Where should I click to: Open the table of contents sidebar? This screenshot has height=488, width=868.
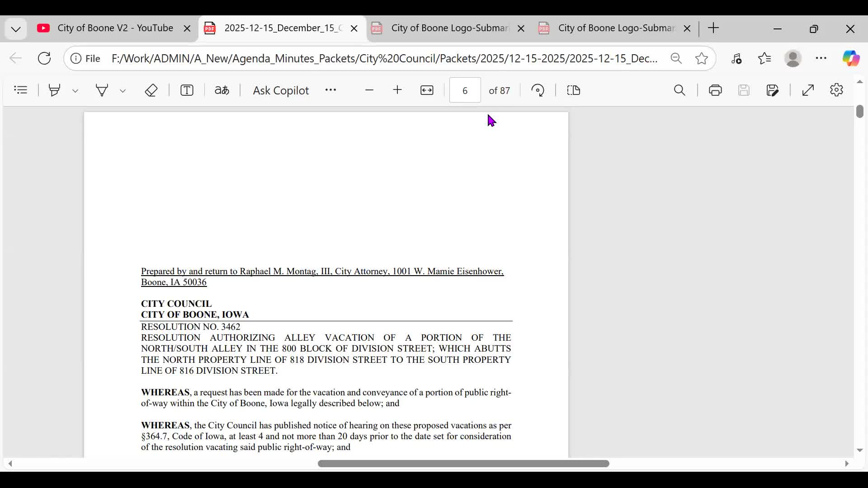point(21,90)
